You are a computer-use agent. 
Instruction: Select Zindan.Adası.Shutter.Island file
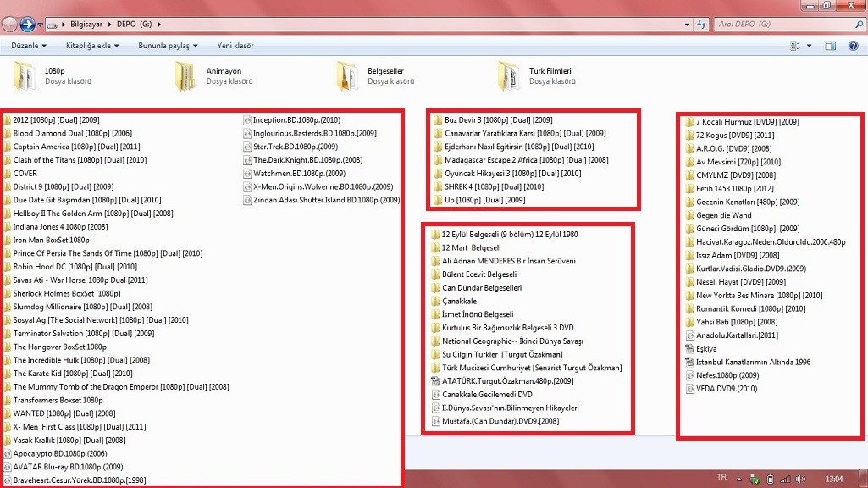(322, 200)
